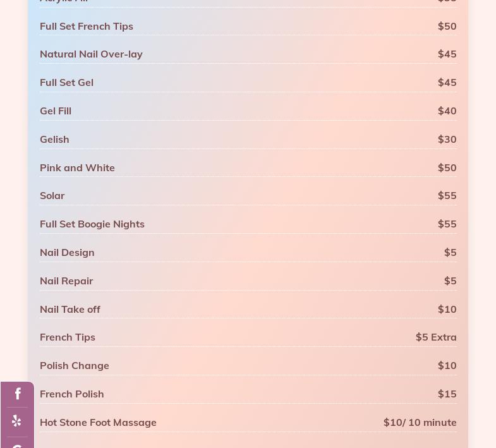Select the Hot Stone Foot Massage entry

[98, 422]
